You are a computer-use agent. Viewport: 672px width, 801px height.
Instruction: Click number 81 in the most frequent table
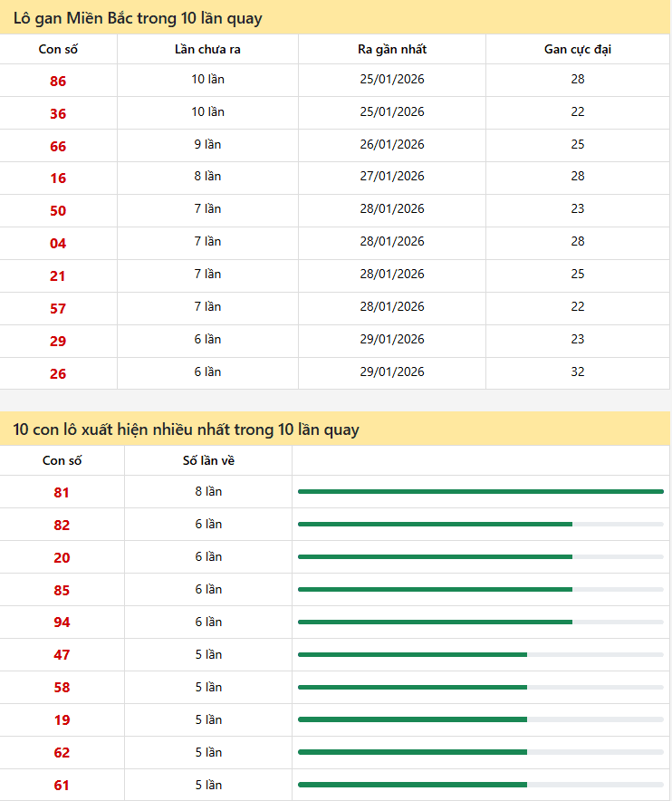(62, 493)
